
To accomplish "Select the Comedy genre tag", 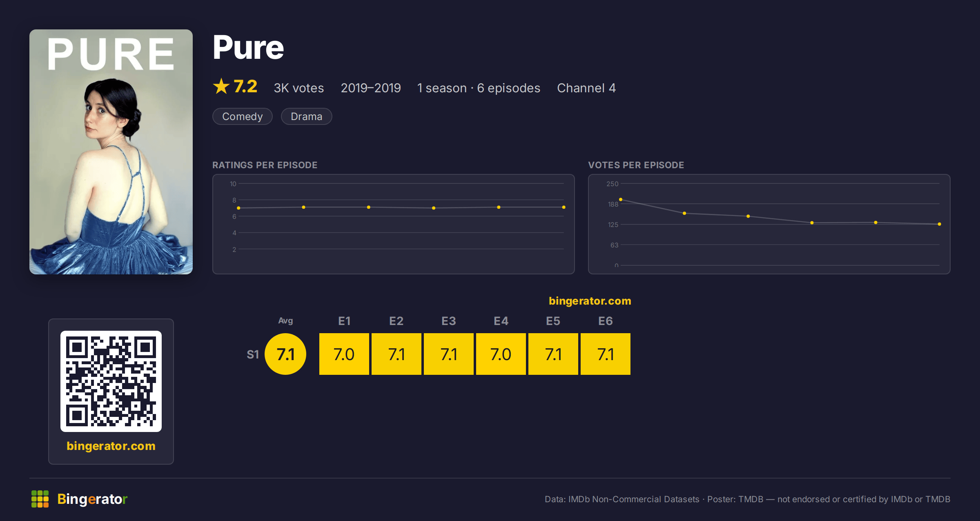I will [x=243, y=116].
